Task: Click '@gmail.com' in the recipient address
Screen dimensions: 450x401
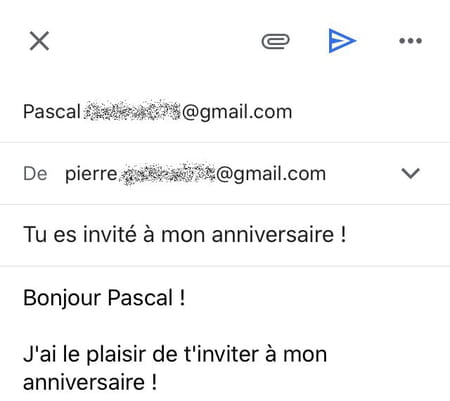Action: [237, 112]
